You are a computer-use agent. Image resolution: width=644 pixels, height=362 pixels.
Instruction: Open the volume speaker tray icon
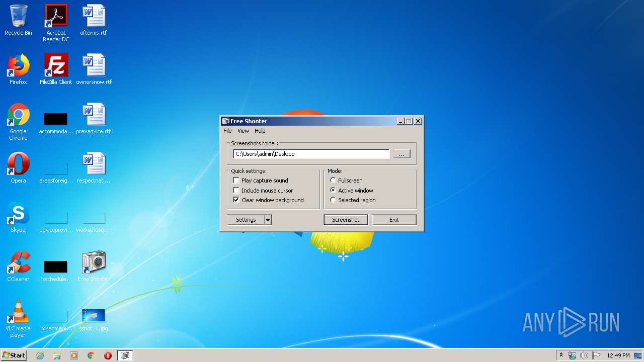(584, 355)
